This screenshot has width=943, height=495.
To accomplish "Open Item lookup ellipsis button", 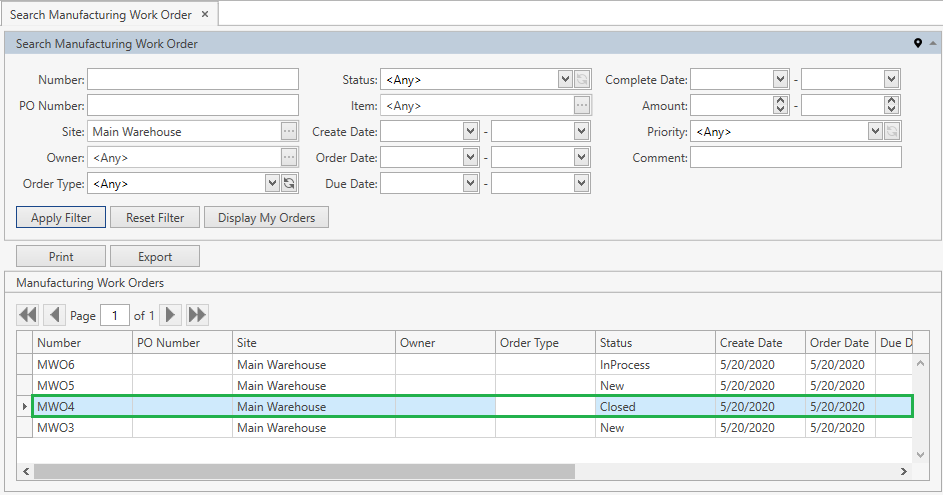I will coord(582,105).
